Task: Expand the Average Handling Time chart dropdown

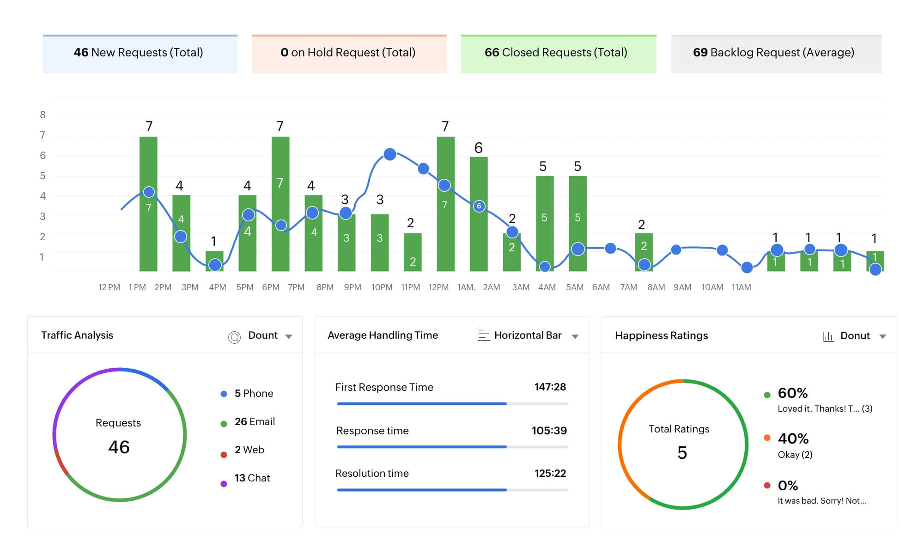Action: (575, 336)
